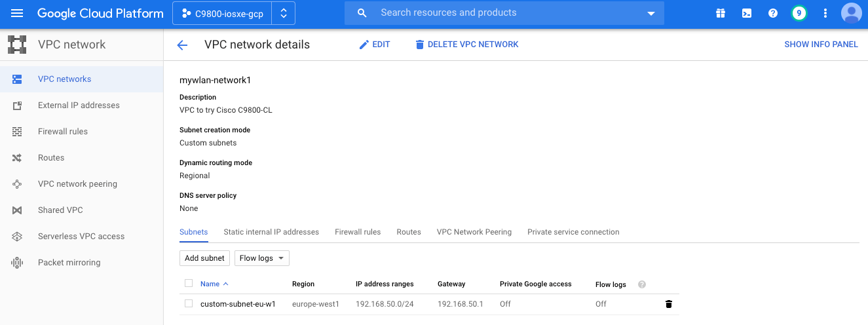The width and height of the screenshot is (868, 325).
Task: Click the back arrow to VPC networks
Action: pos(182,45)
